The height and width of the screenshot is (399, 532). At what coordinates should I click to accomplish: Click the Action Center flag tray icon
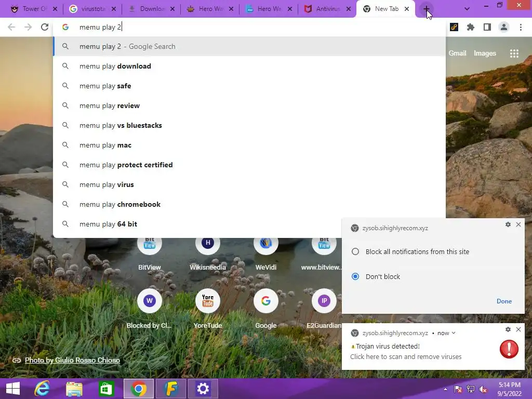point(458,389)
